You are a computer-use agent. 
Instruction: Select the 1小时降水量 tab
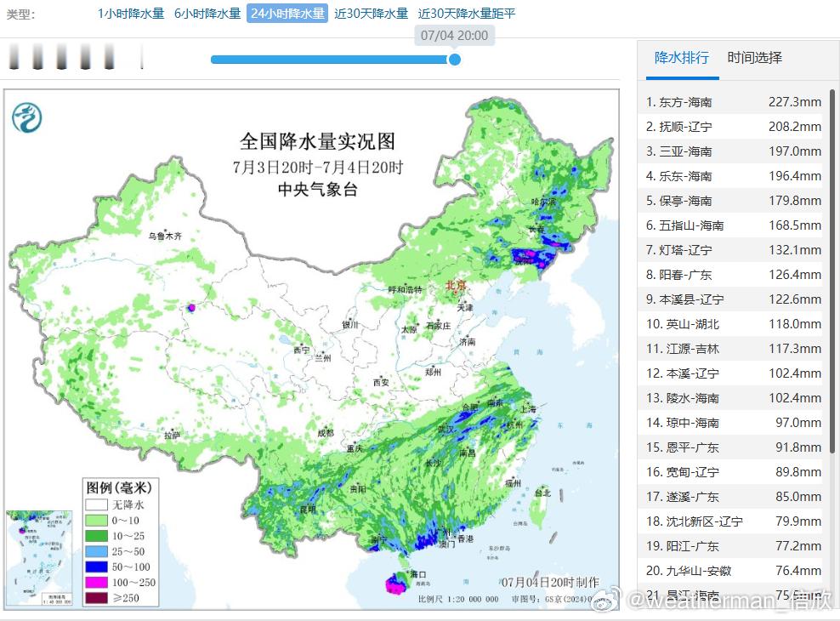[x=131, y=14]
